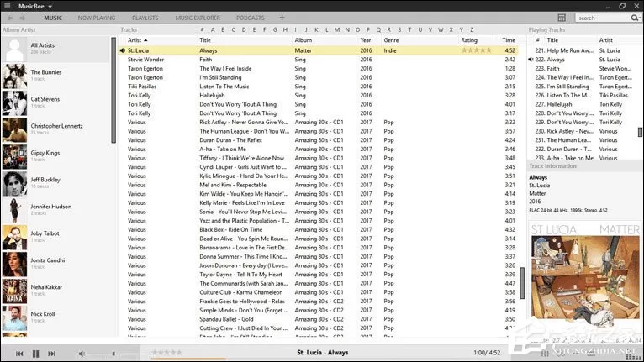This screenshot has width=644, height=362.
Task: Set star rating in player bar
Action: click(x=166, y=352)
